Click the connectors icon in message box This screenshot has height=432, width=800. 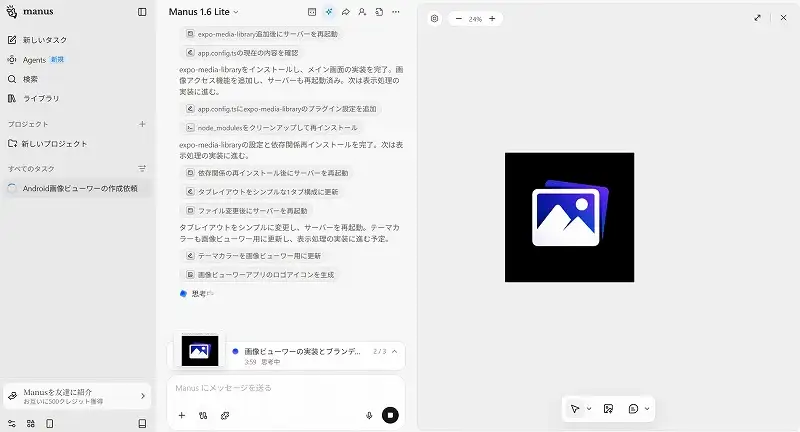pyautogui.click(x=203, y=415)
